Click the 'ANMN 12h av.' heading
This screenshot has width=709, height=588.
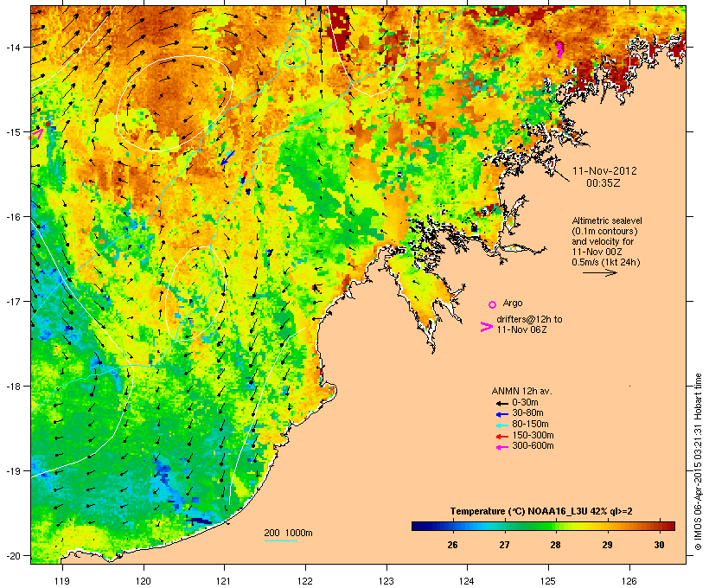coord(521,391)
